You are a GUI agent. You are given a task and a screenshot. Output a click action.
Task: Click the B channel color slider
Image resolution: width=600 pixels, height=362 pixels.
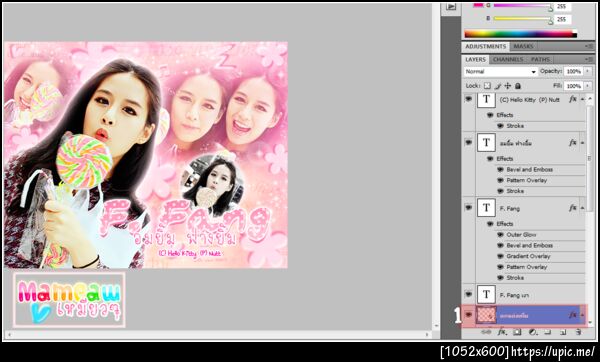523,19
